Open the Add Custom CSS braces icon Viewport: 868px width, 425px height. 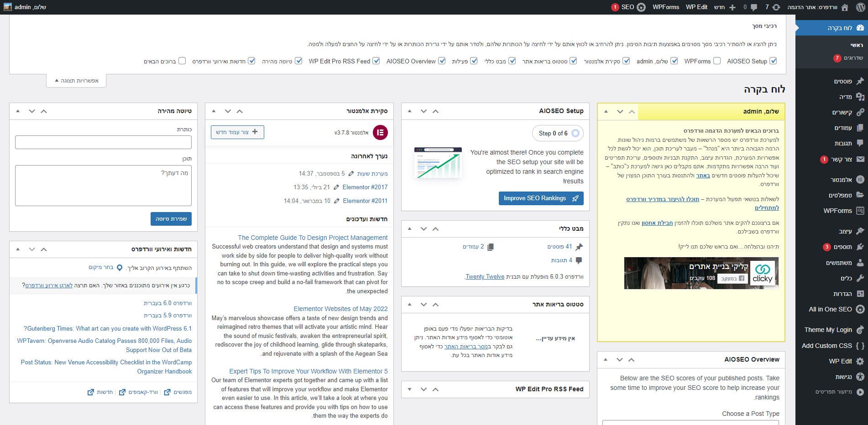[x=860, y=346]
